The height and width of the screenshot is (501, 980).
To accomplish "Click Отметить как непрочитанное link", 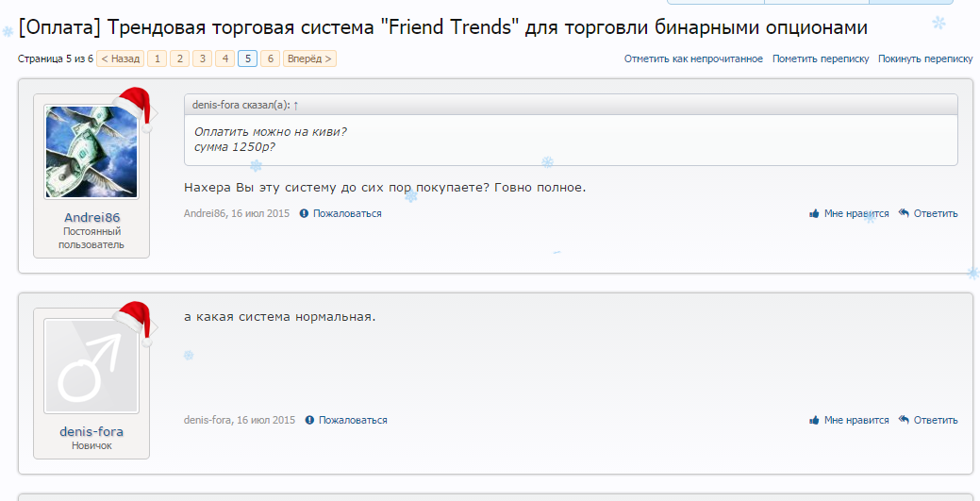I will (x=693, y=58).
